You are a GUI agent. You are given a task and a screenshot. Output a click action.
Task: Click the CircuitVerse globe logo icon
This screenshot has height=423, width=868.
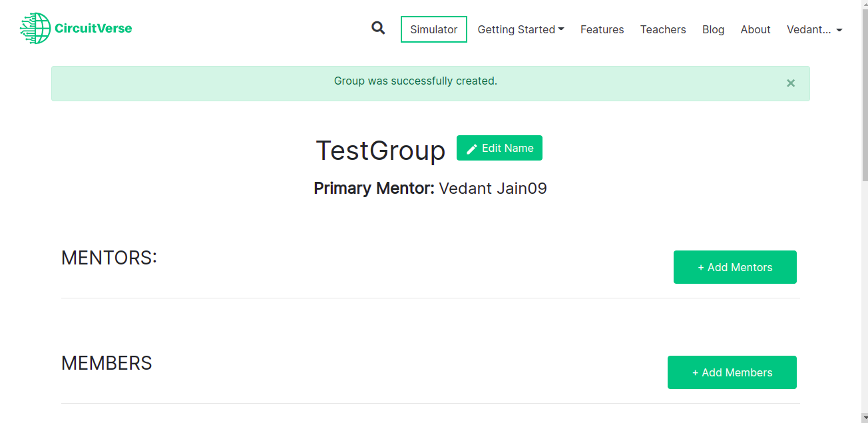(36, 29)
